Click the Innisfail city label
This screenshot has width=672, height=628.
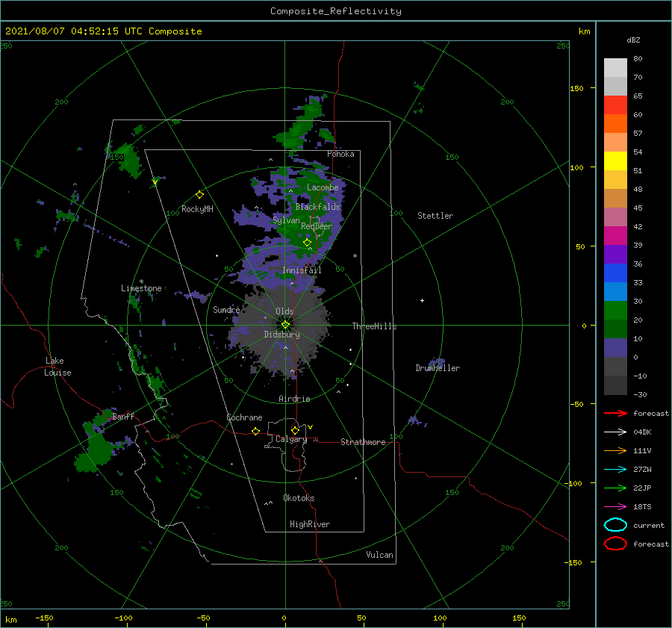[302, 270]
